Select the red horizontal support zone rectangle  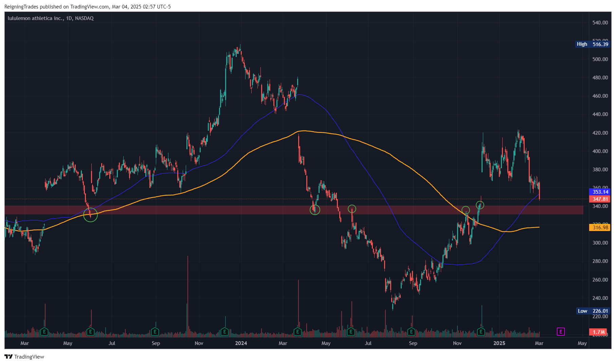pyautogui.click(x=294, y=210)
